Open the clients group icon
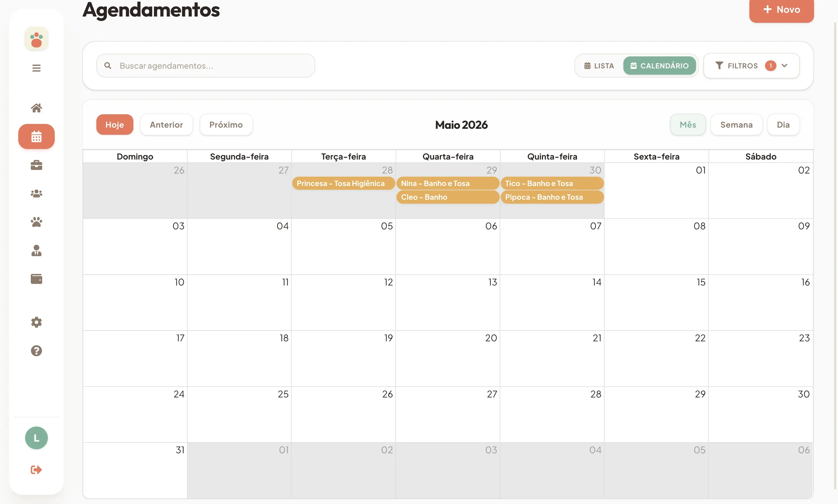Image resolution: width=838 pixels, height=504 pixels. point(36,193)
